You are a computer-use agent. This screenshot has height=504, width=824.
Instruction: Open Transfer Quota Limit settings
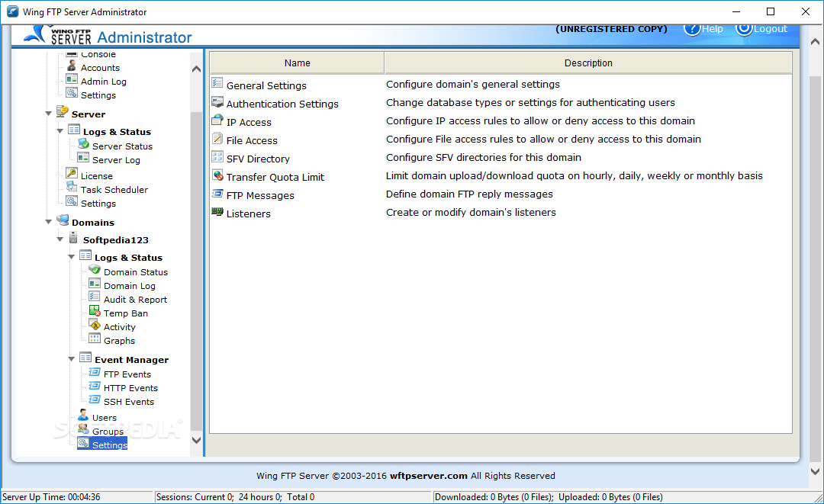(x=275, y=178)
